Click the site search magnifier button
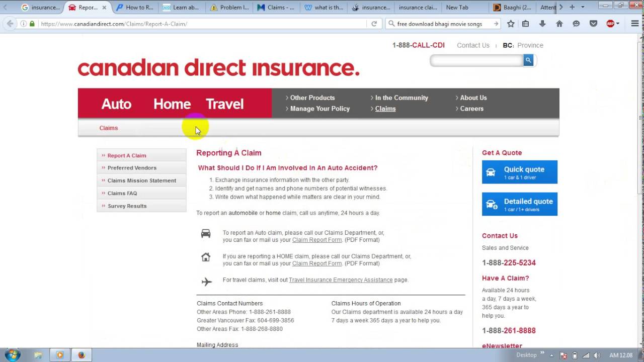644x362 pixels. (x=528, y=60)
